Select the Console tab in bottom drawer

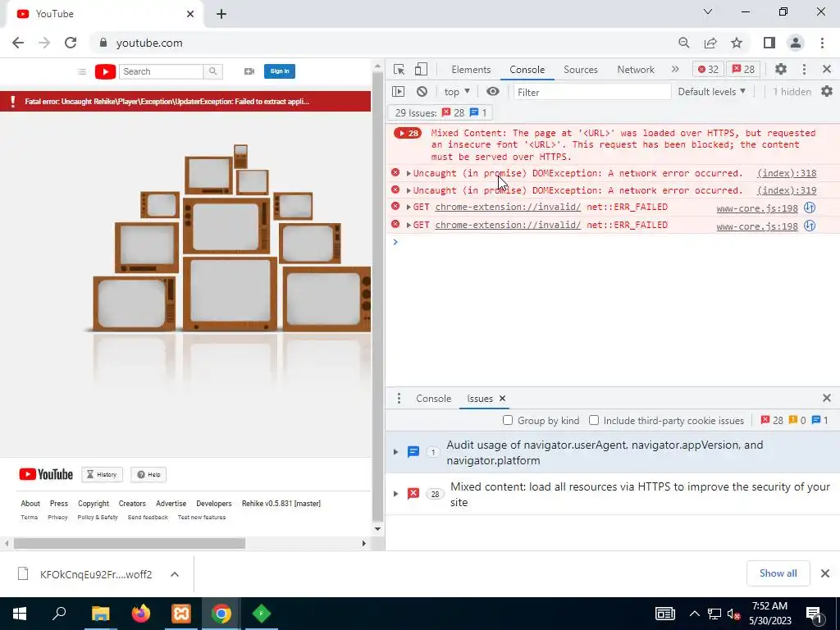coord(433,399)
